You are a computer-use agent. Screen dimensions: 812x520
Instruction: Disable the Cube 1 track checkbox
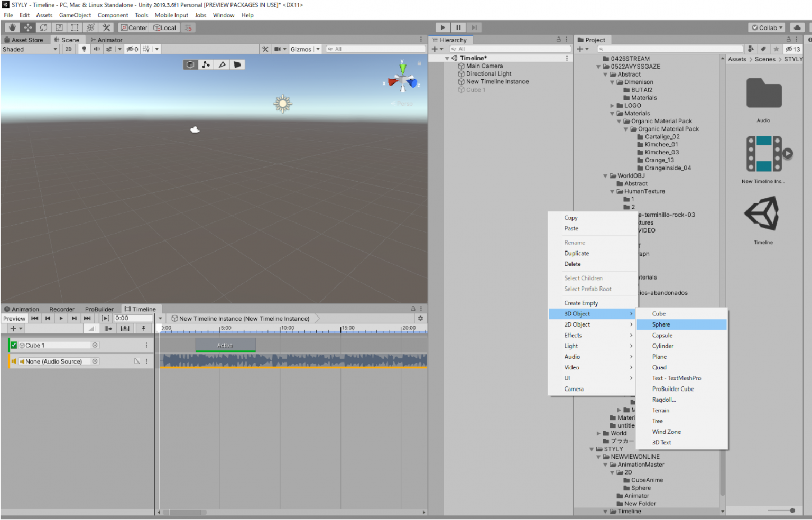pyautogui.click(x=14, y=345)
